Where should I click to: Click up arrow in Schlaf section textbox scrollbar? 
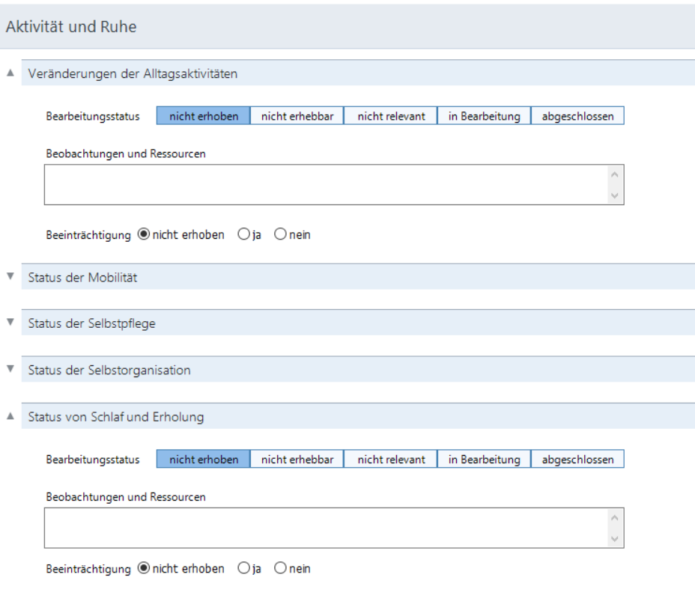[x=614, y=518]
